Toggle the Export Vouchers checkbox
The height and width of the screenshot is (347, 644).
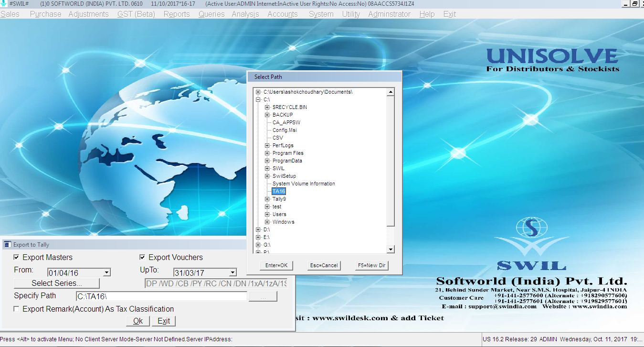(142, 257)
